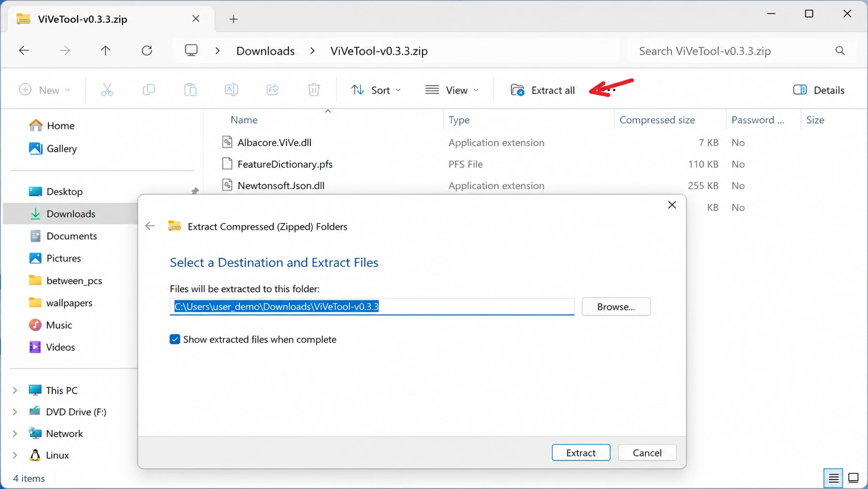868x489 pixels.
Task: Click the Delete trash icon
Action: [314, 90]
